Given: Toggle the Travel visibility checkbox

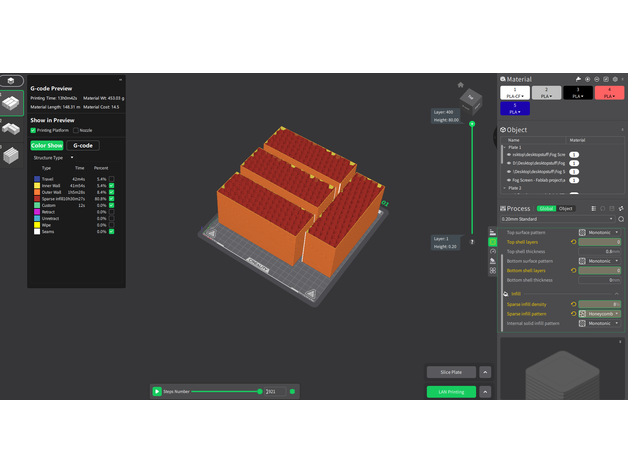Looking at the screenshot, I should [x=112, y=179].
